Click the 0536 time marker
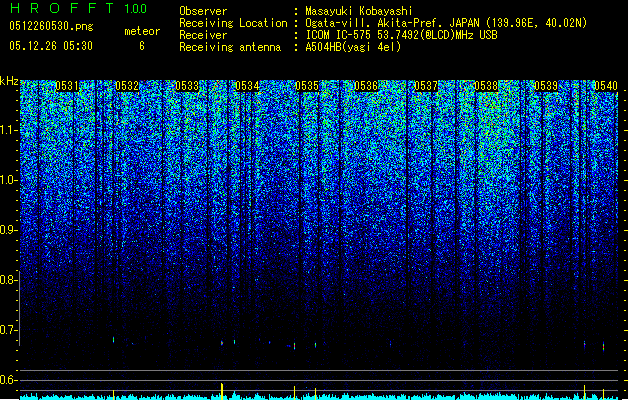This screenshot has height=400, width=629. (x=366, y=86)
